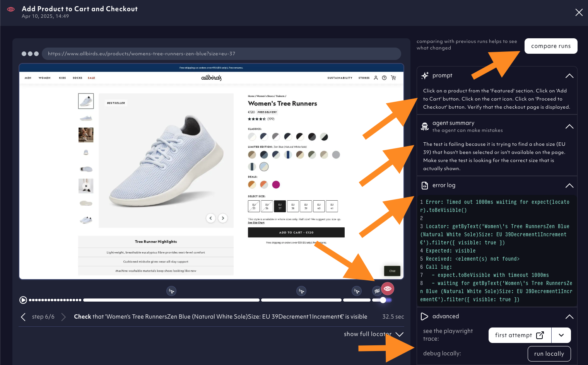The width and height of the screenshot is (588, 365).
Task: Select size EU 39 in the preview
Action: coord(306,206)
